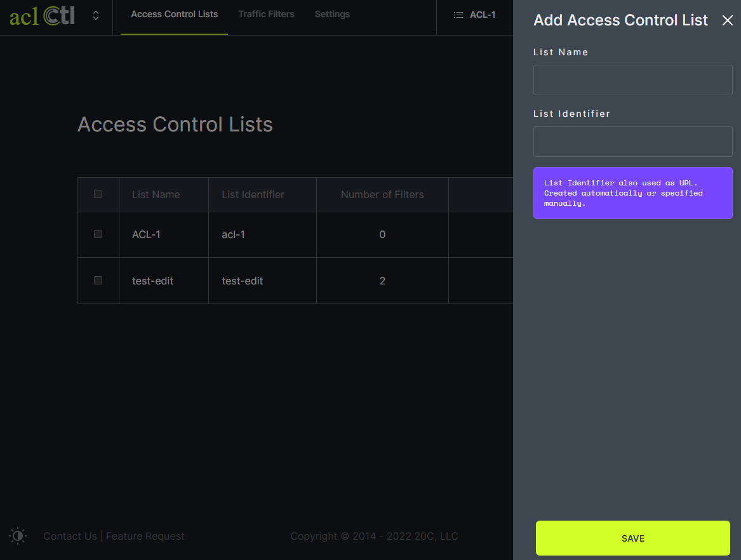Toggle the light/dark theme icon

click(18, 536)
